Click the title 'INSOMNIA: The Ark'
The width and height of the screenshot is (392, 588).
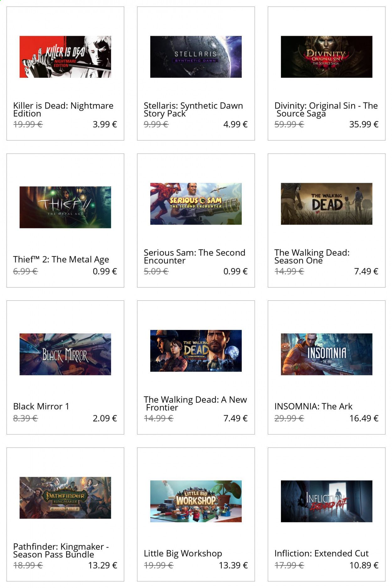(x=313, y=406)
